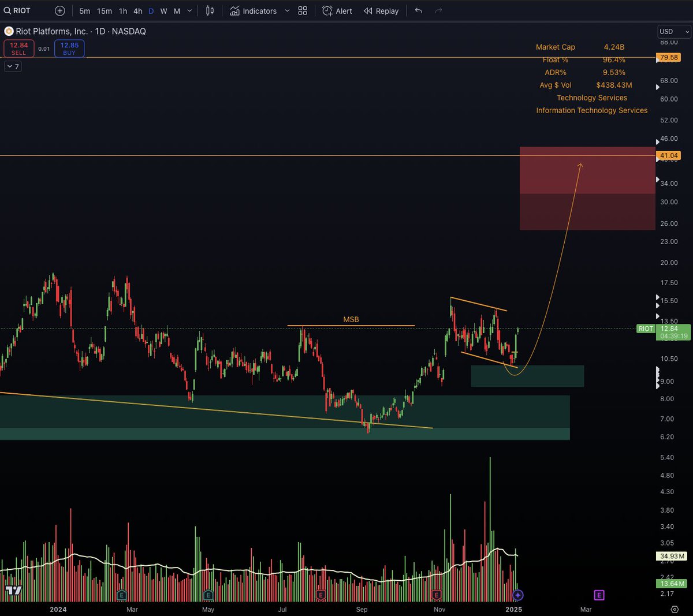Open the earnings E marker near March 2024

coord(121,595)
